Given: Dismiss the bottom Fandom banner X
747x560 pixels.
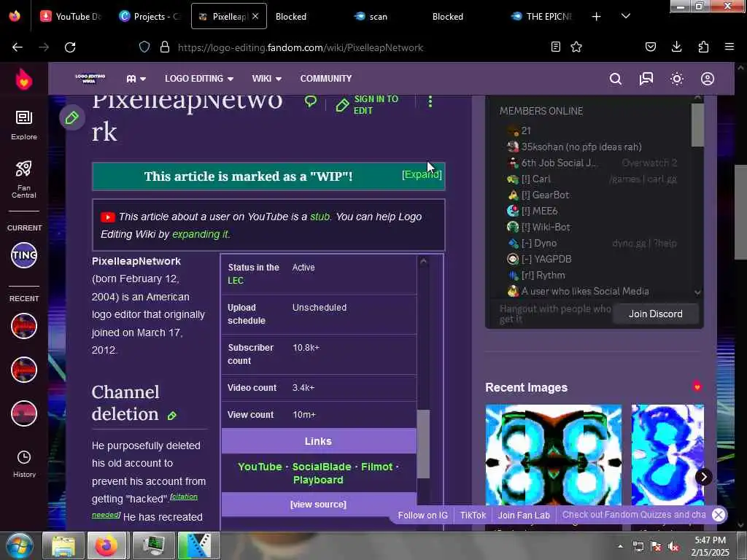Looking at the screenshot, I should (719, 515).
